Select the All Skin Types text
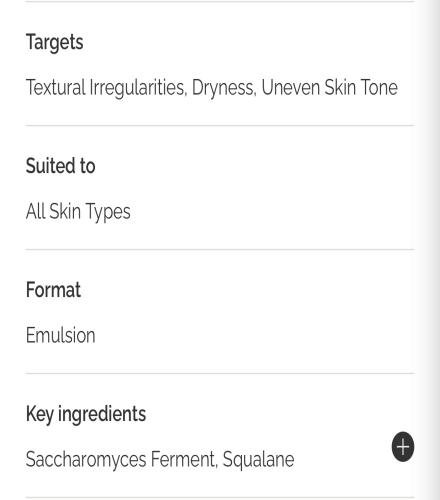Viewport: 440px width, 500px height. click(78, 212)
